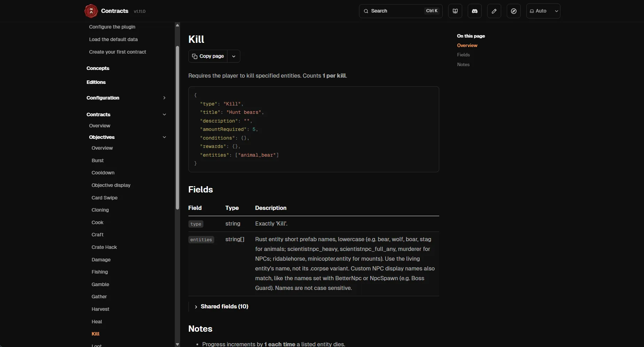Click the Notes section heading

[x=200, y=329]
